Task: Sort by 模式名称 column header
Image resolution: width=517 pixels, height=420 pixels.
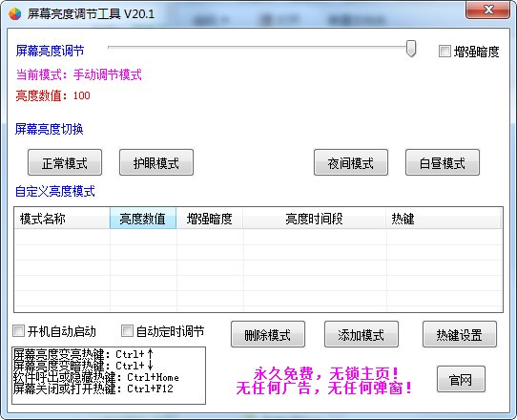Action: pyautogui.click(x=62, y=218)
